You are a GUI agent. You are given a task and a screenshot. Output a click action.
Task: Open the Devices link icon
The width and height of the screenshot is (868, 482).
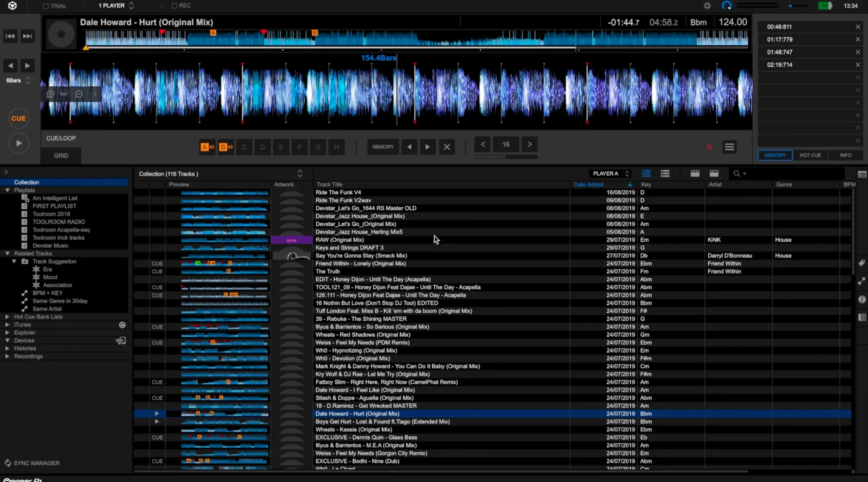tap(121, 341)
